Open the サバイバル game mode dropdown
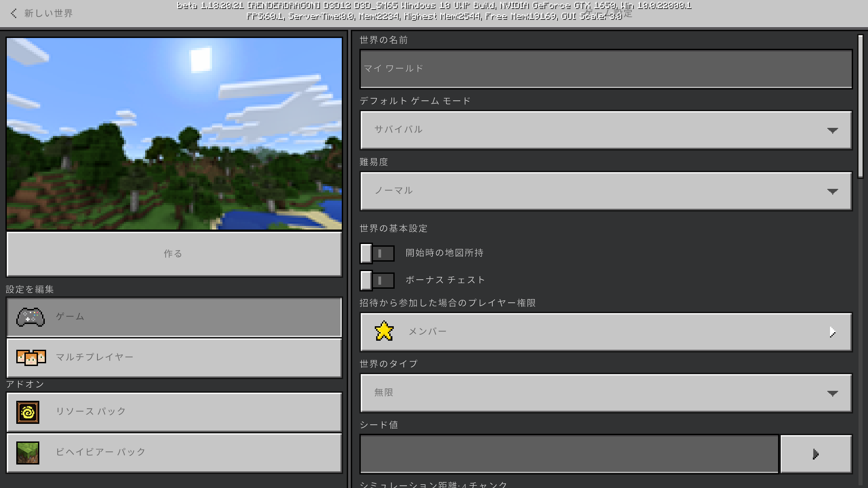The image size is (868, 488). click(x=606, y=130)
